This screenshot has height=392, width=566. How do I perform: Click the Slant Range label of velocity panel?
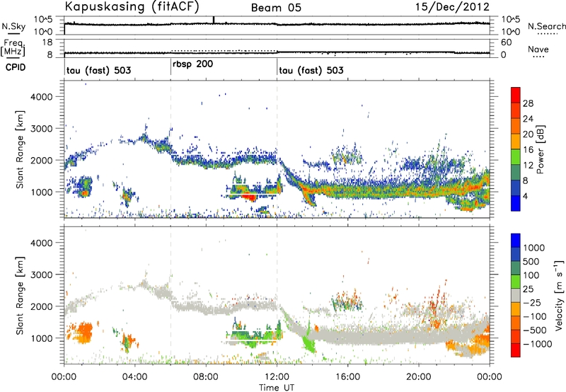coord(20,296)
